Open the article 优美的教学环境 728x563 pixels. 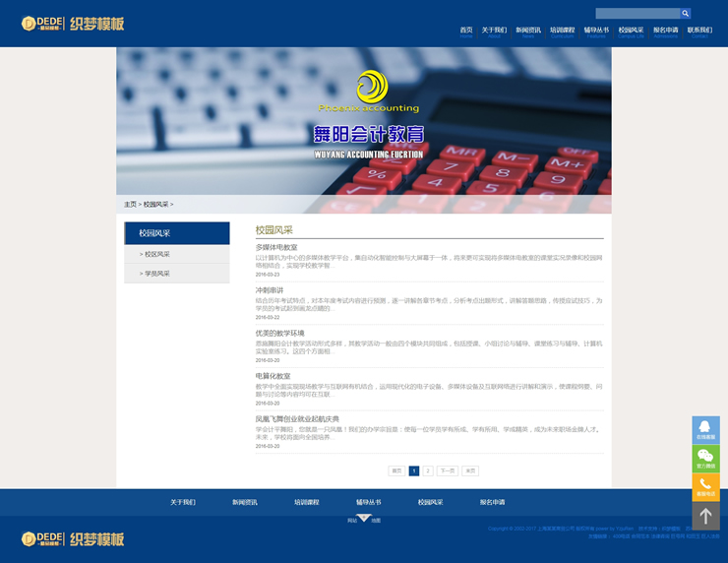click(280, 334)
